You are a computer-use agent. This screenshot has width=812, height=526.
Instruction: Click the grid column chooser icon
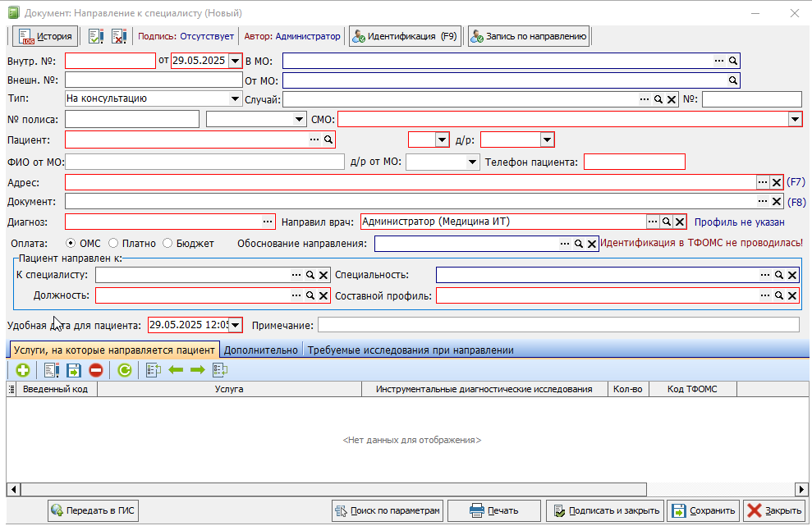click(11, 389)
